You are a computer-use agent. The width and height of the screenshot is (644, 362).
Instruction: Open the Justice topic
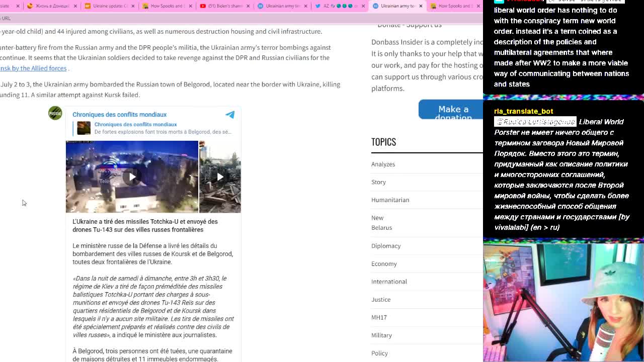(381, 300)
